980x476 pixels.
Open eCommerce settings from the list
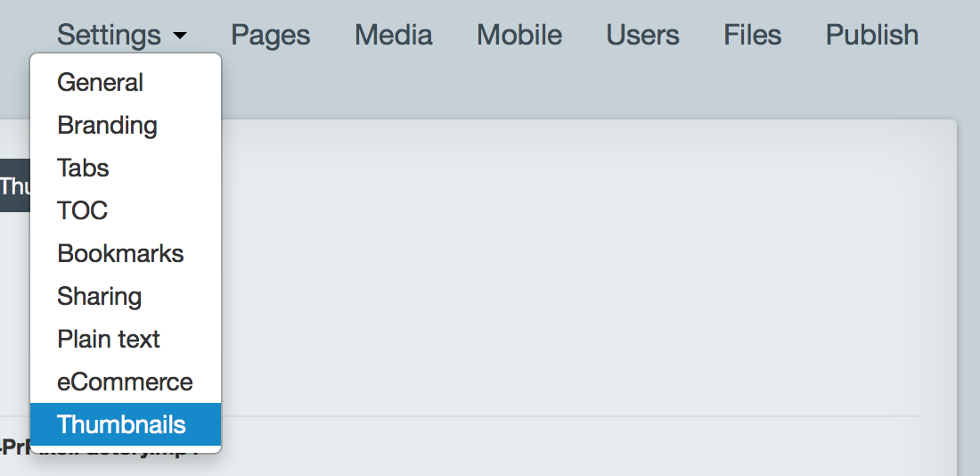pyautogui.click(x=126, y=382)
